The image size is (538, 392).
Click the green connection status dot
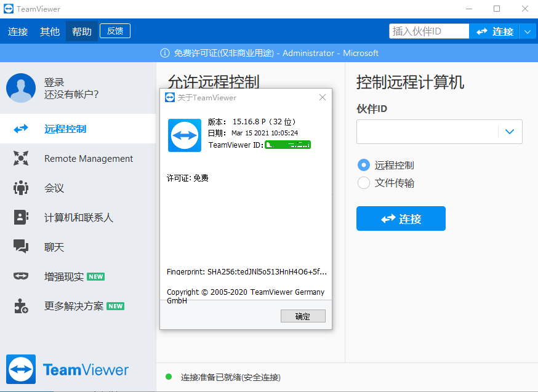pyautogui.click(x=169, y=377)
